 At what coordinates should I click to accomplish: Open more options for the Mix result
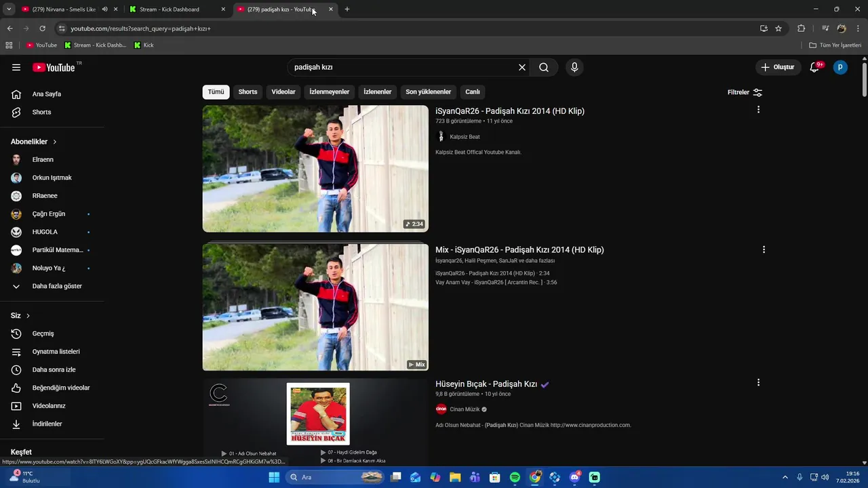tap(764, 249)
